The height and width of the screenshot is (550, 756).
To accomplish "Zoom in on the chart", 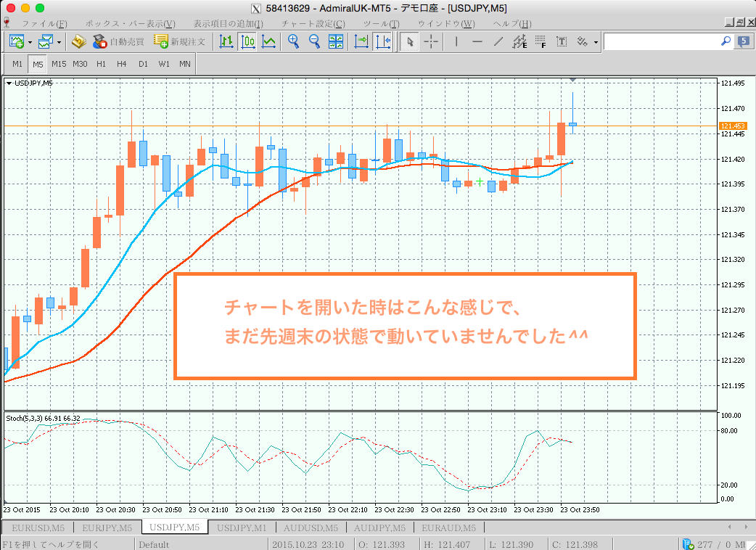I will [293, 41].
